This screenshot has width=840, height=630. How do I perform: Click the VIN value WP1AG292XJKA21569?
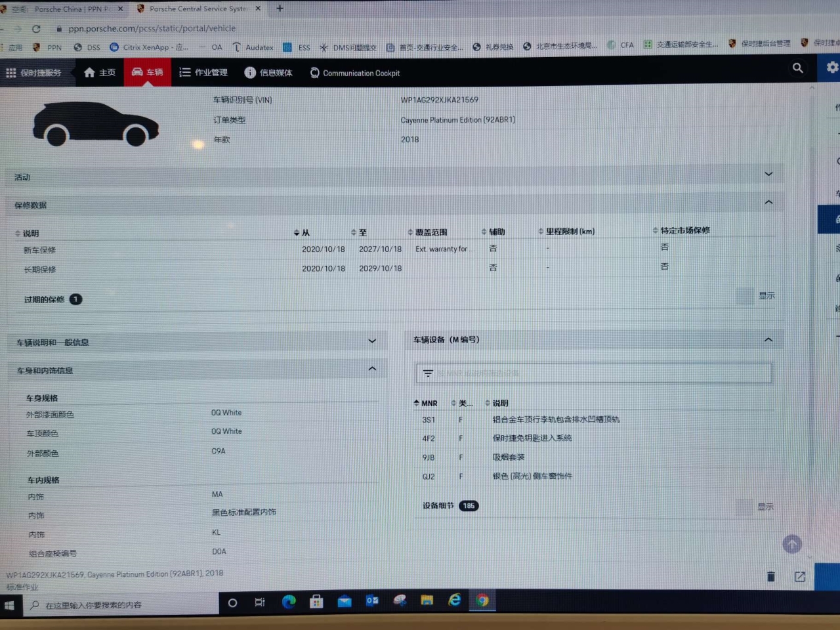point(439,100)
